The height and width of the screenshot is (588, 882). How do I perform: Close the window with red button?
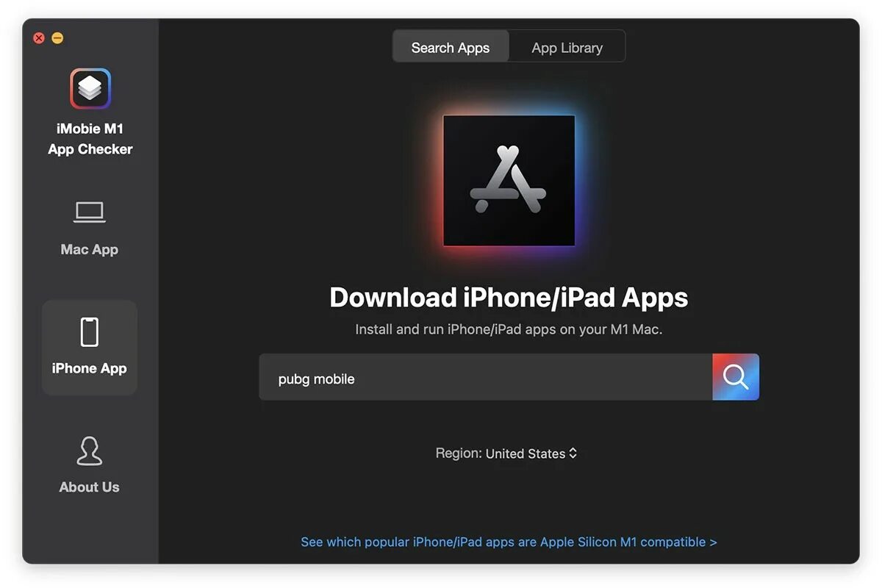pyautogui.click(x=39, y=38)
